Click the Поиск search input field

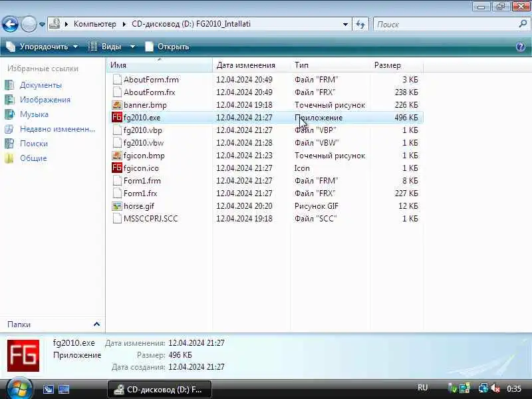click(446, 24)
